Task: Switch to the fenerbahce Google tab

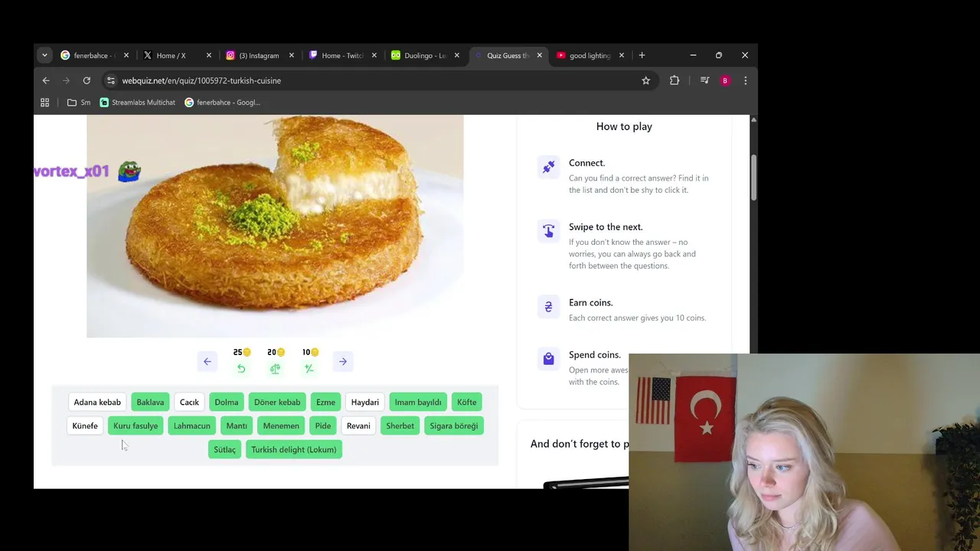Action: (x=94, y=55)
